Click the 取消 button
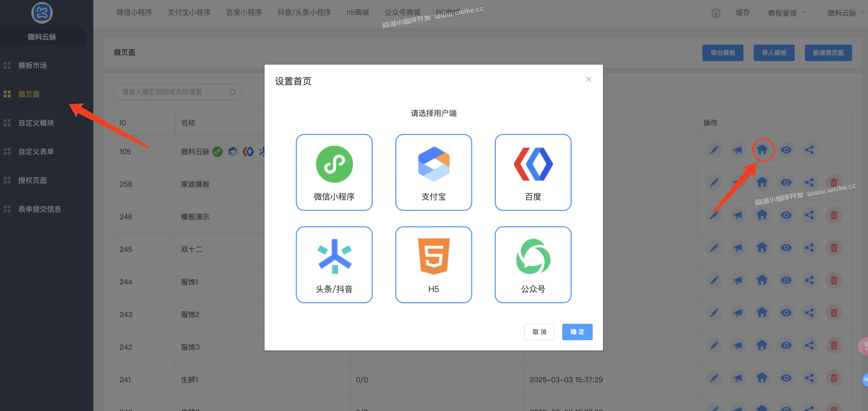The width and height of the screenshot is (868, 411). [x=539, y=332]
